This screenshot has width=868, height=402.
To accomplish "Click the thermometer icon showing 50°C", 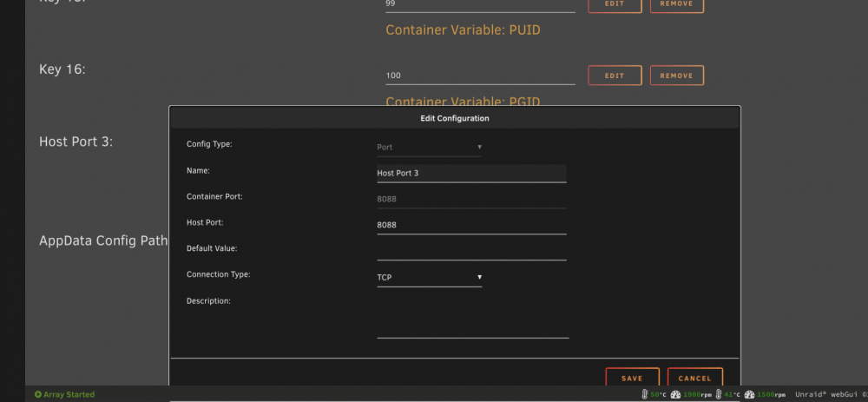I will pos(645,394).
